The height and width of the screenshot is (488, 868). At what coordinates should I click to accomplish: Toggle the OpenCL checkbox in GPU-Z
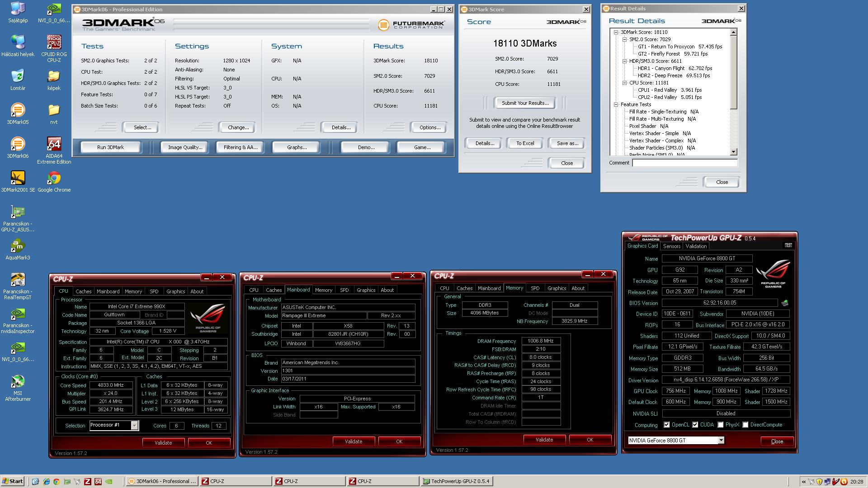(666, 425)
